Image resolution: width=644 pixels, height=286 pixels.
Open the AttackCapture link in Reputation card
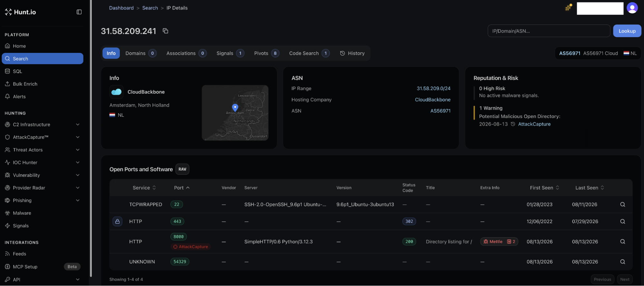click(x=534, y=124)
